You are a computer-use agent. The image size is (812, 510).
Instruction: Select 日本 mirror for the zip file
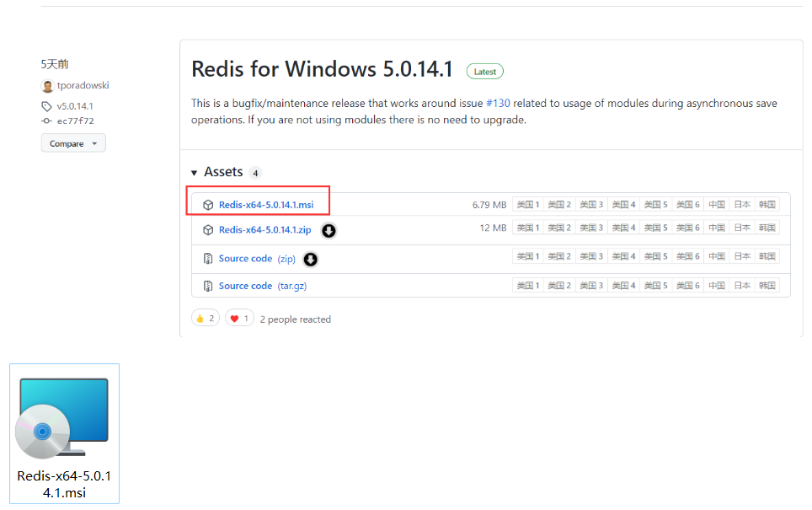pyautogui.click(x=742, y=228)
